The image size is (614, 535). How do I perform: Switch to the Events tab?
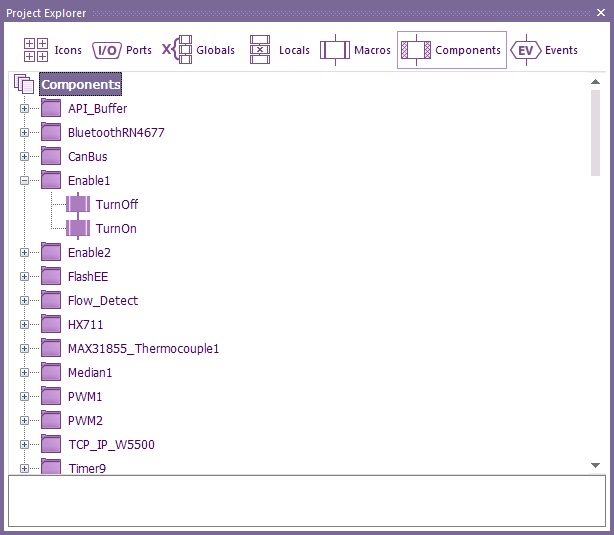tap(544, 50)
